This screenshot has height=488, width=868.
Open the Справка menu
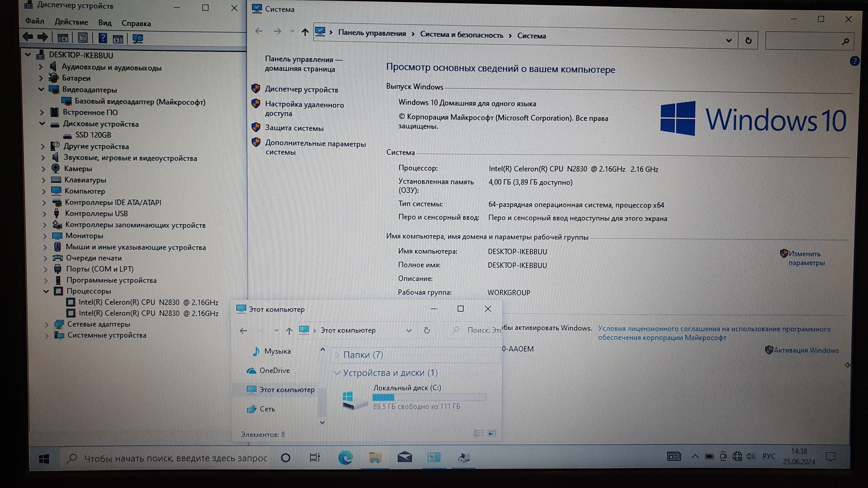136,23
